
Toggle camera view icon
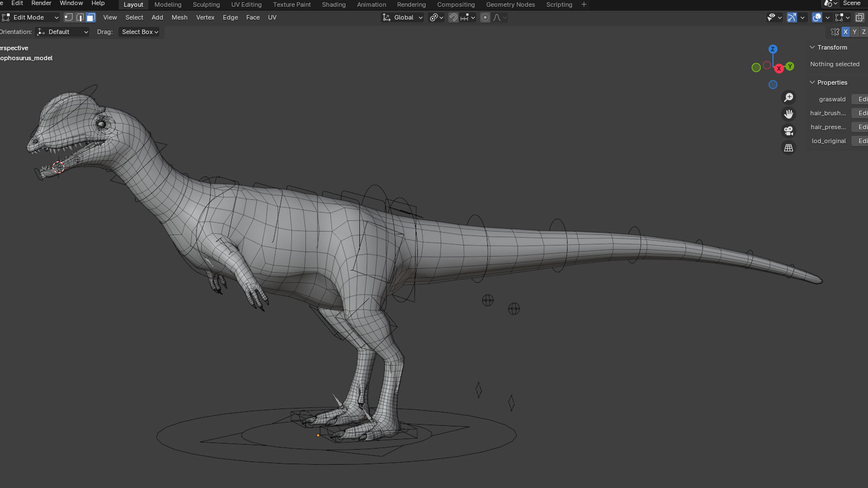coord(788,131)
